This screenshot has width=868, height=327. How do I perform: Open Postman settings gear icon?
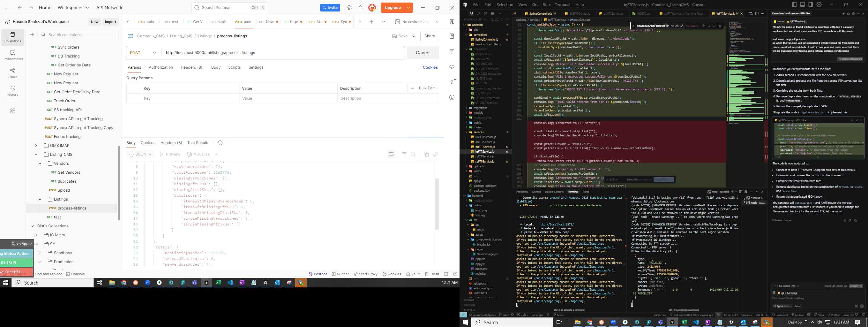coord(349,8)
